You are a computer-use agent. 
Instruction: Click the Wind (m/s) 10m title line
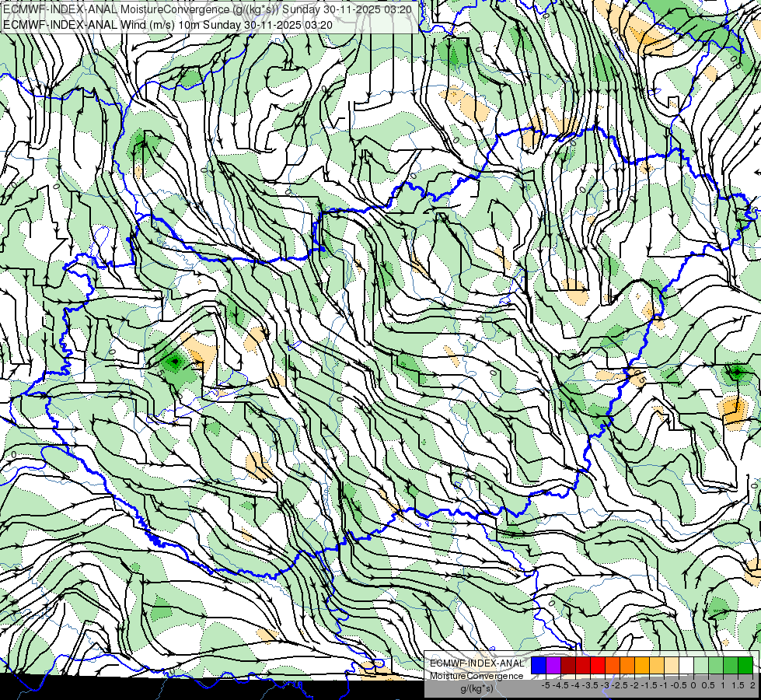pos(167,25)
